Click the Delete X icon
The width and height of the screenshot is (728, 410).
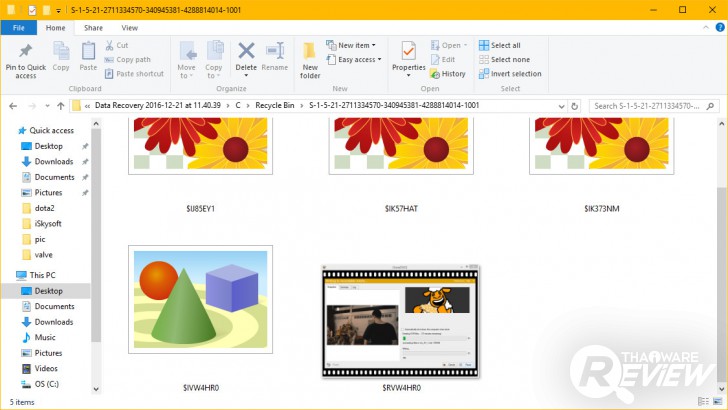246,51
